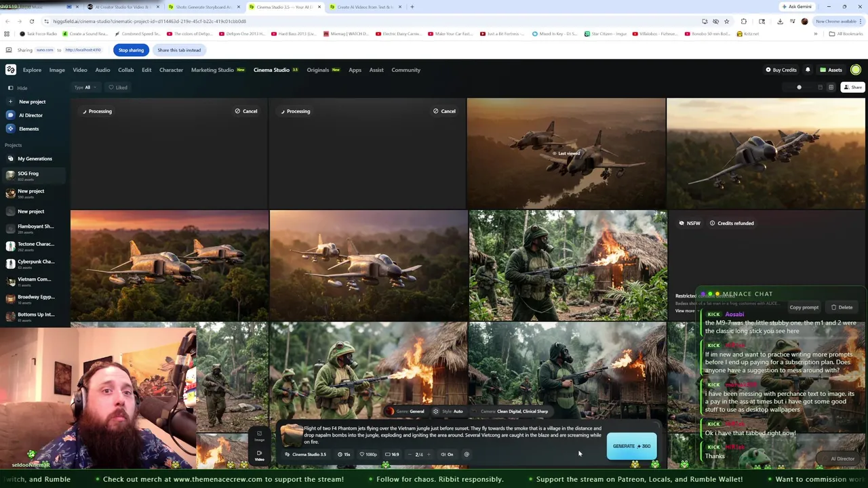Open the Style Auto selector
This screenshot has width=868, height=488.
[x=448, y=411]
